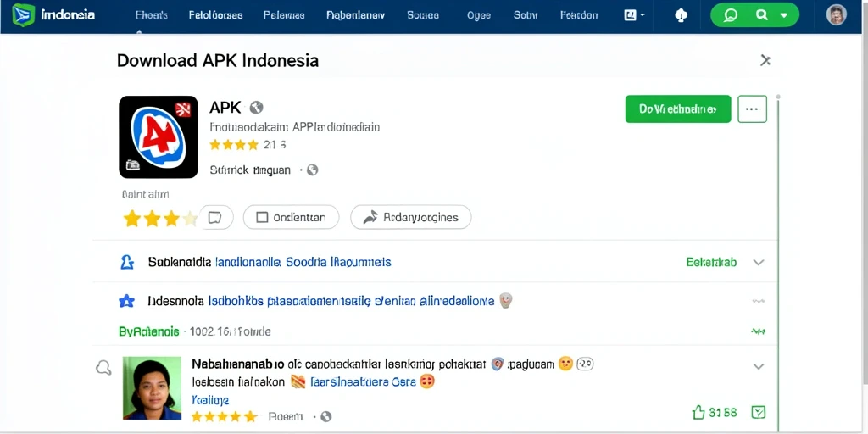Click the Indonesia site logo icon
The image size is (868, 434).
23,15
